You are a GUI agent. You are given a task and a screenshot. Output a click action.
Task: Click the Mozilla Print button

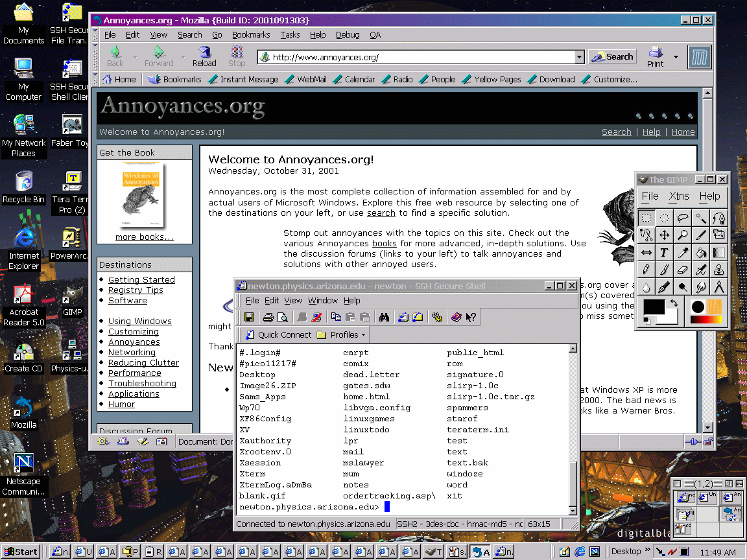pos(656,56)
